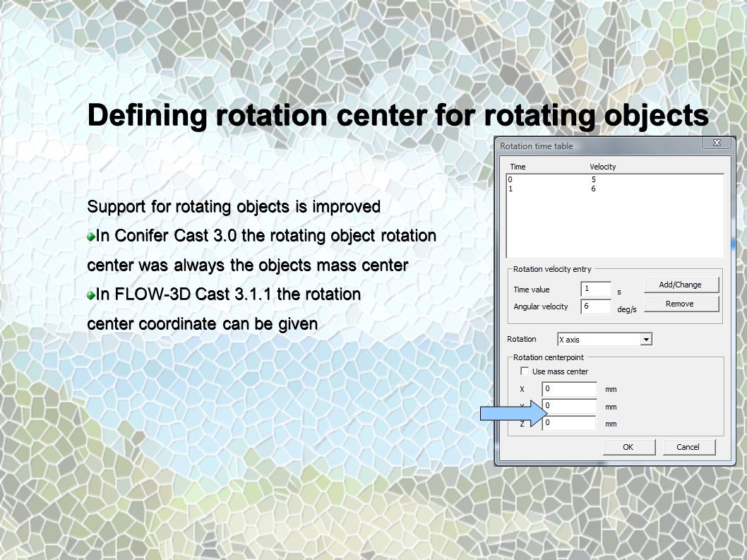Click the Velocity column header
The image size is (747, 560).
point(603,167)
